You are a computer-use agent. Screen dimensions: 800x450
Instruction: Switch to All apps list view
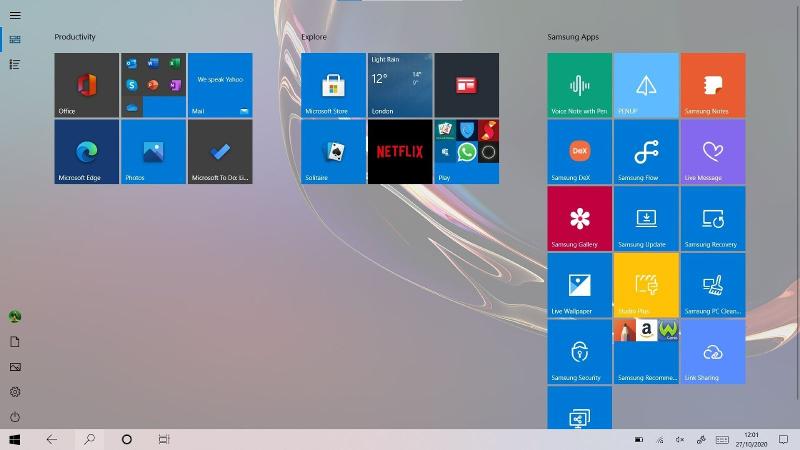[x=15, y=64]
